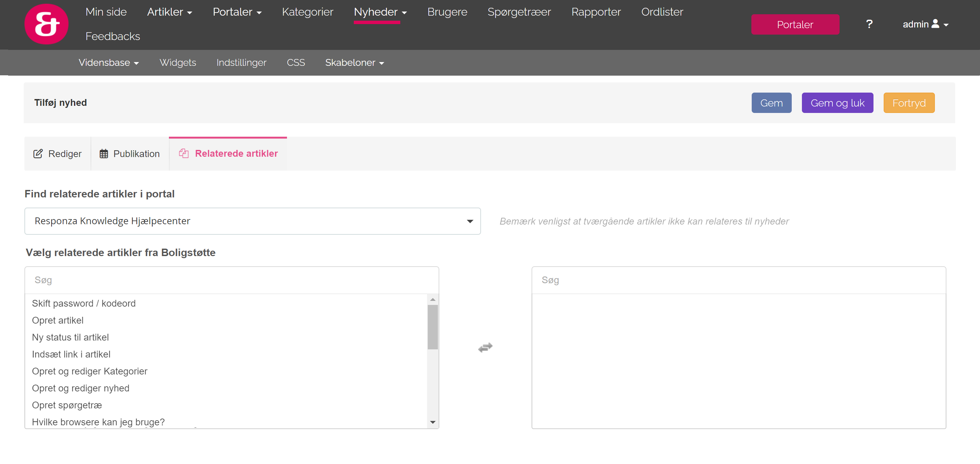Image resolution: width=980 pixels, height=464 pixels.
Task: Click the swap arrows transfer icon
Action: tap(485, 347)
